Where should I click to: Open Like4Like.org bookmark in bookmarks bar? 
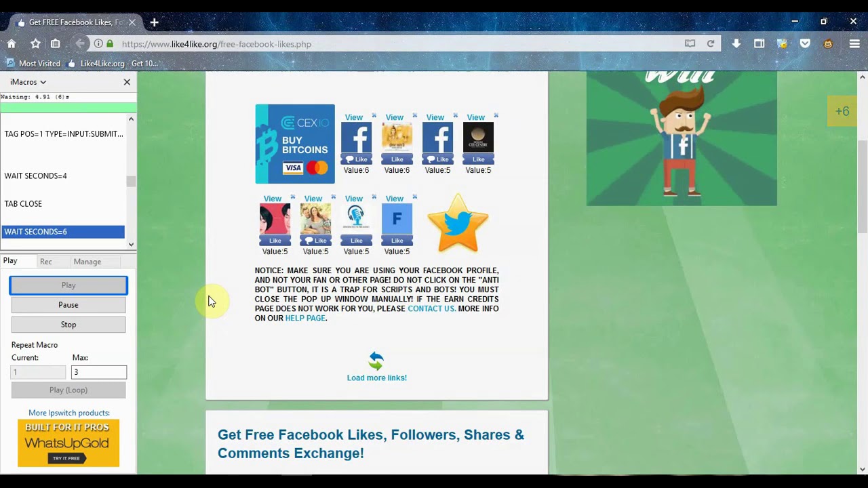point(113,63)
